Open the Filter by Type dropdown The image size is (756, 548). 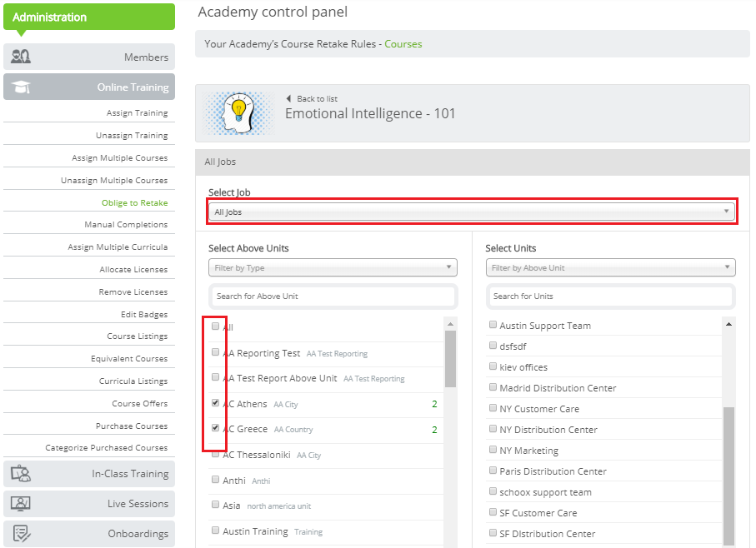pos(333,267)
